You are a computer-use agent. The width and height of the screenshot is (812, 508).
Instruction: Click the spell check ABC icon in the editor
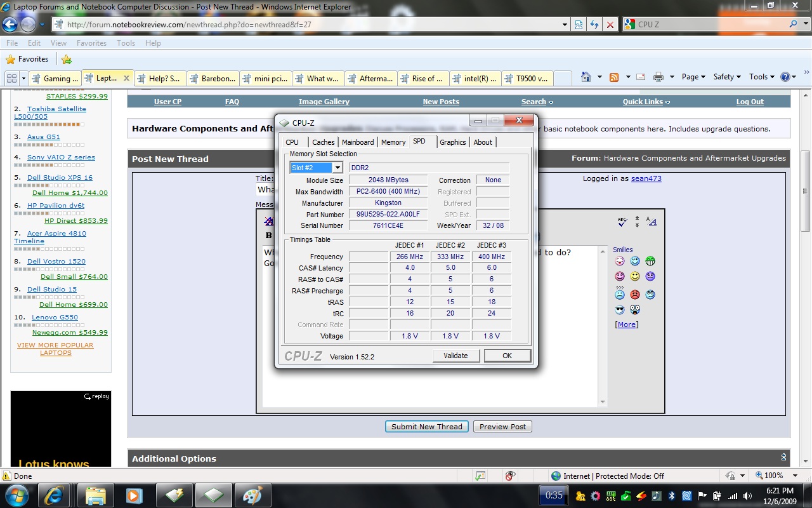622,221
